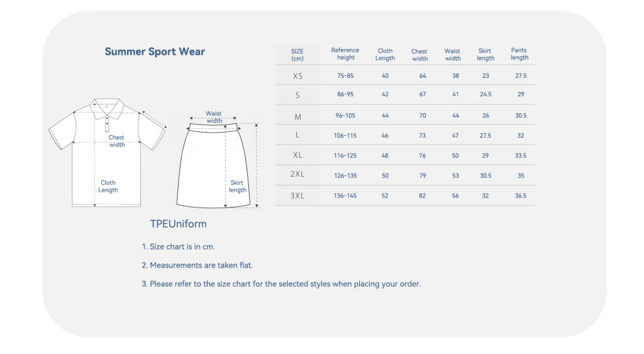Click the 136-145 reference height cell

346,196
